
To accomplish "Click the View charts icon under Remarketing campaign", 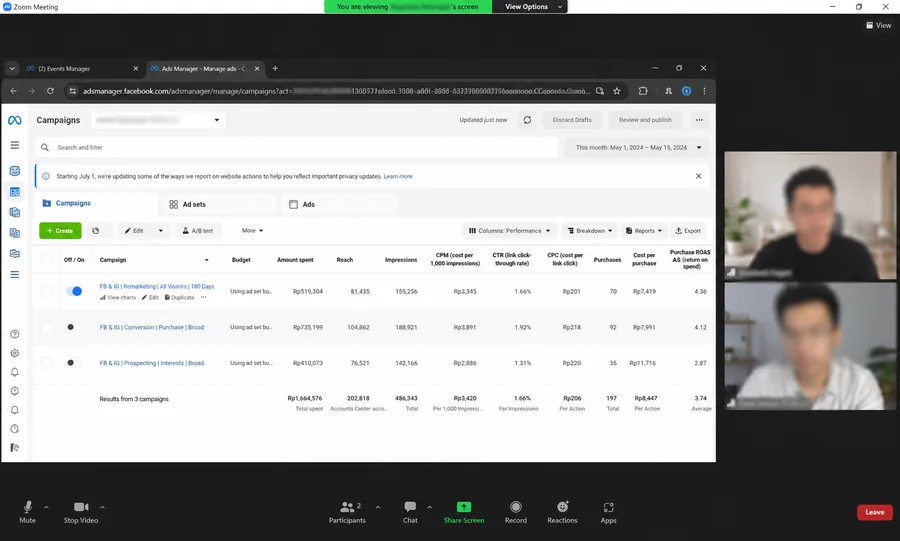I will (118, 298).
